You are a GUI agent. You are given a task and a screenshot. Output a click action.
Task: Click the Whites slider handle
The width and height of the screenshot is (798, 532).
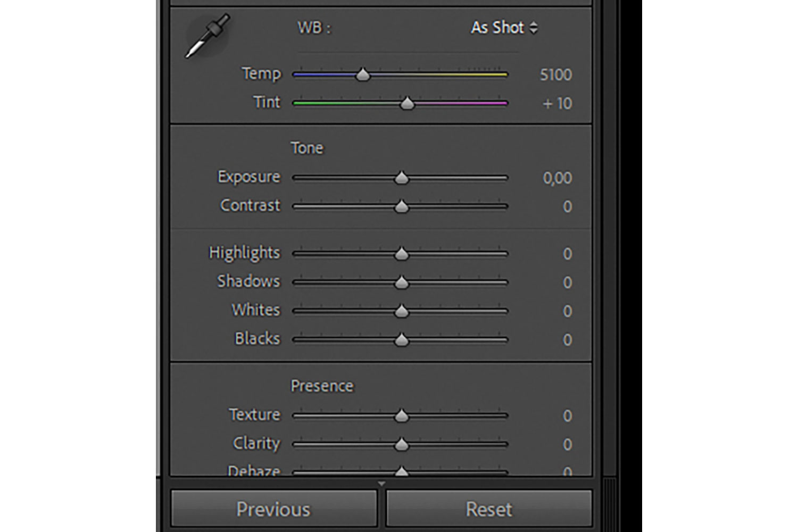point(402,311)
